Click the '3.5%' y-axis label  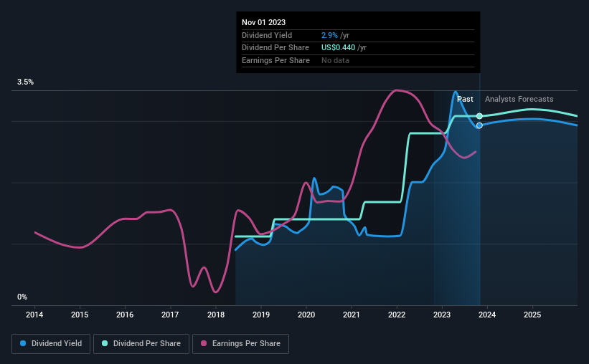point(25,82)
